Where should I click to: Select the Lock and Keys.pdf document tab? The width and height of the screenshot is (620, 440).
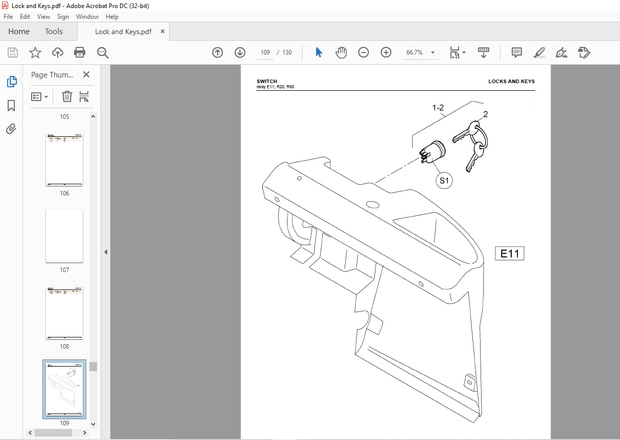tap(123, 32)
